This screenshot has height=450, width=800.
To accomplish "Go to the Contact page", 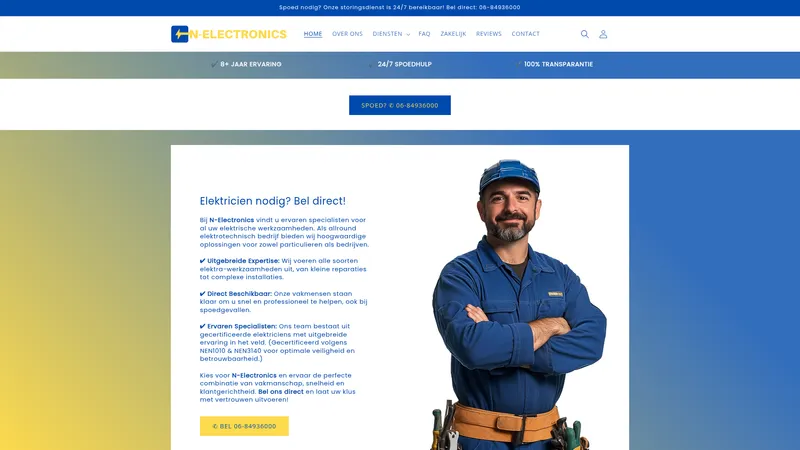I will pos(526,34).
